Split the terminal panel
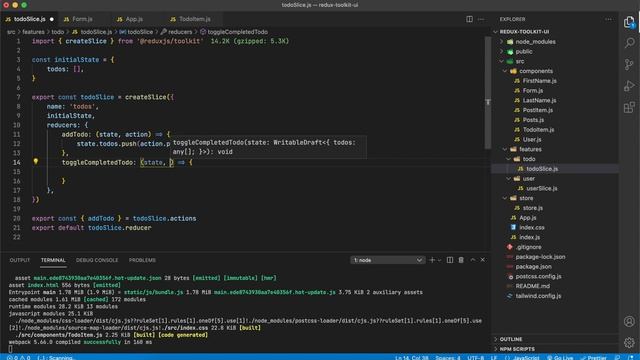This screenshot has width=640, height=360. (449, 260)
